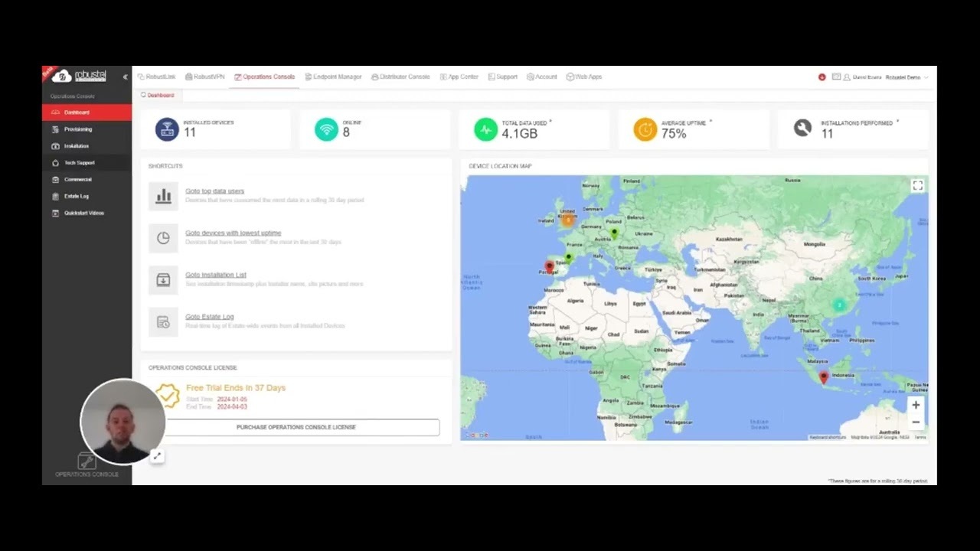Click the Online wifi status icon
The width and height of the screenshot is (980, 551).
pyautogui.click(x=326, y=129)
